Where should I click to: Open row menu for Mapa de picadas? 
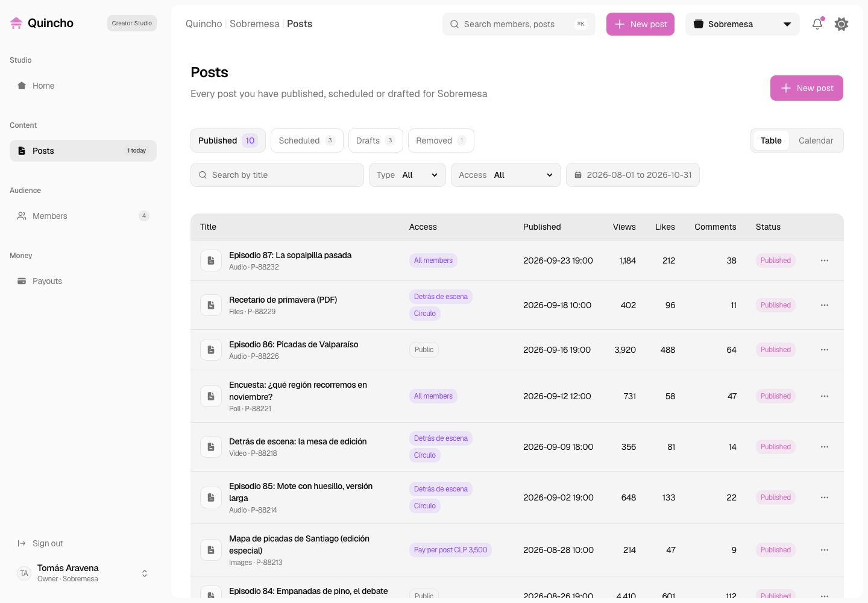(825, 550)
